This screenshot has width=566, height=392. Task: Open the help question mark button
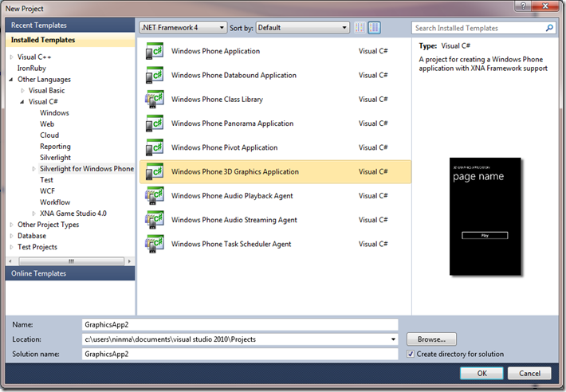click(524, 6)
